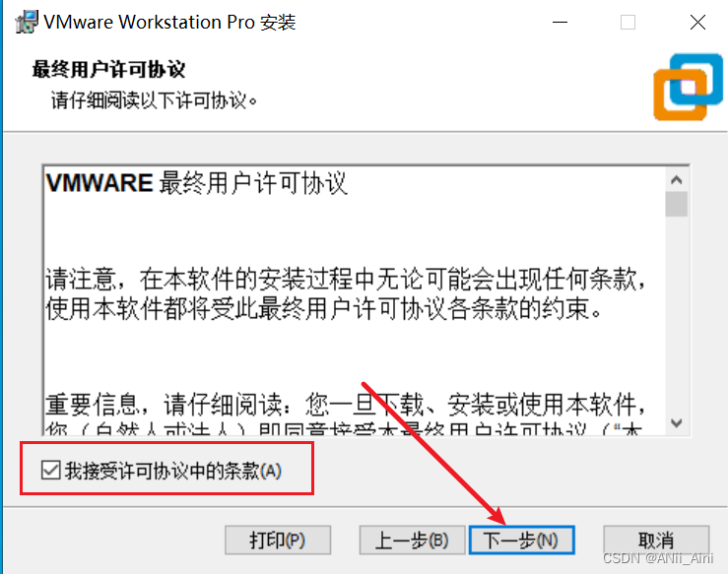Click the VMware overlapping squares logo
Viewport: 728px width, 574px height.
click(688, 88)
